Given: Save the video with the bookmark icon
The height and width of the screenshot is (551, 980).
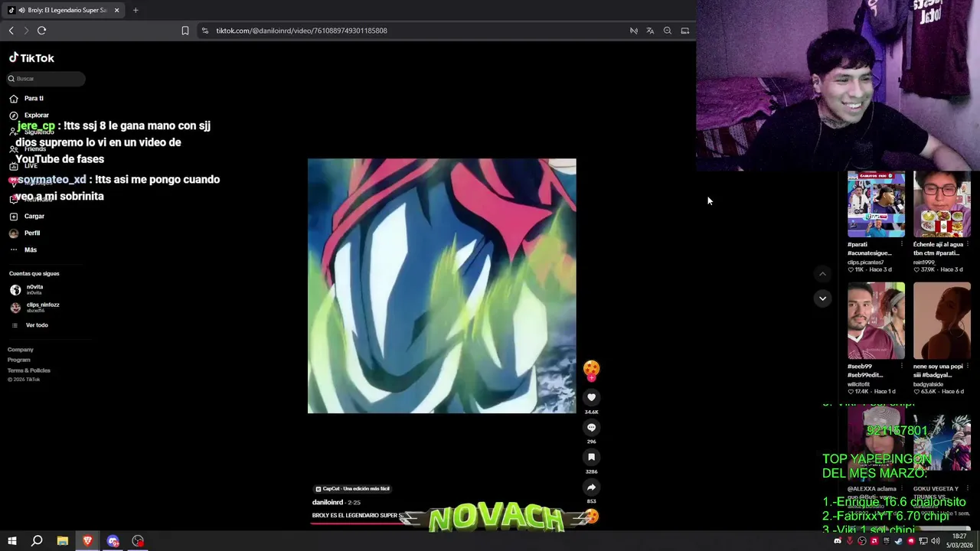Looking at the screenshot, I should coord(591,457).
